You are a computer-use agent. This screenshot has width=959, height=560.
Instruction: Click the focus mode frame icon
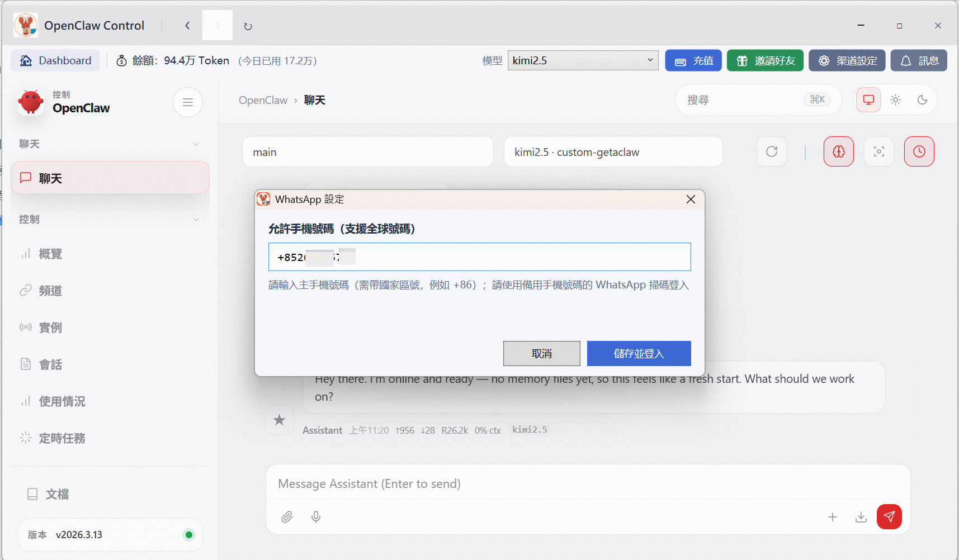click(x=878, y=151)
